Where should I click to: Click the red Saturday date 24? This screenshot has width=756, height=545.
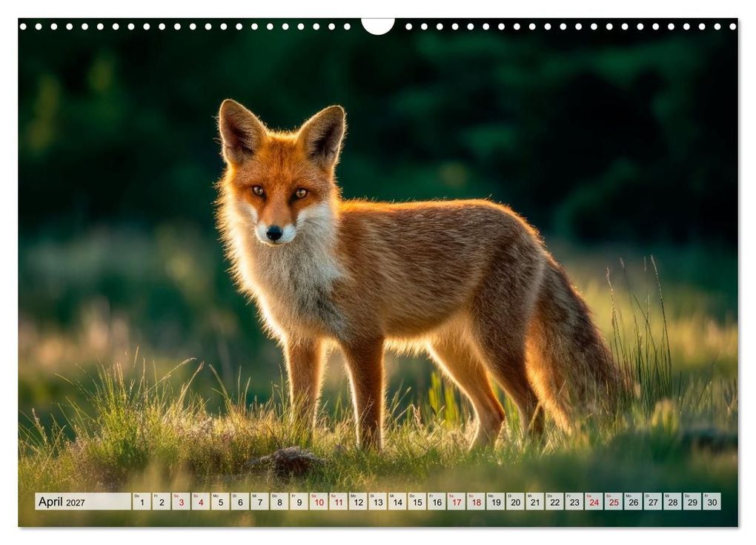click(x=594, y=501)
